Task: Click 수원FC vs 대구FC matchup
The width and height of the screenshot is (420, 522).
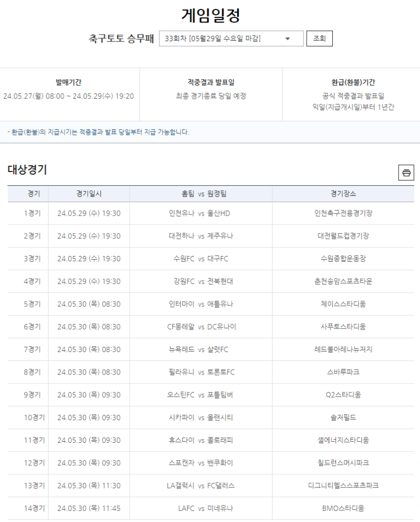Action: click(x=201, y=259)
